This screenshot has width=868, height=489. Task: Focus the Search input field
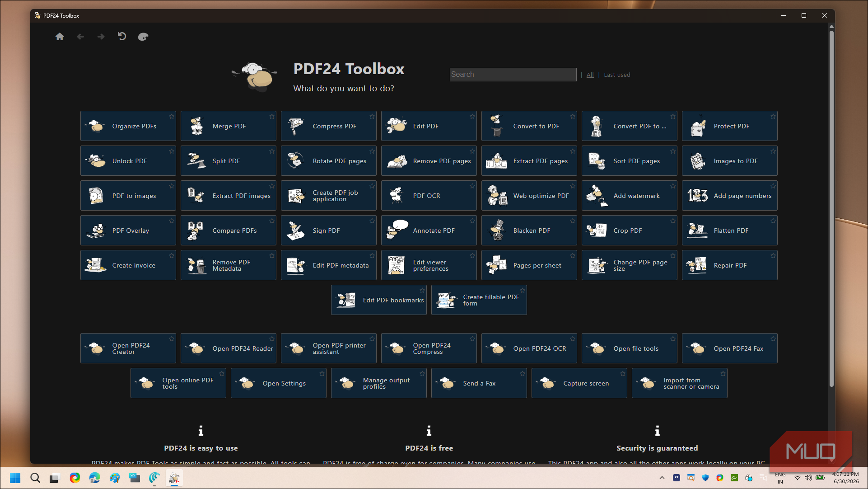513,75
